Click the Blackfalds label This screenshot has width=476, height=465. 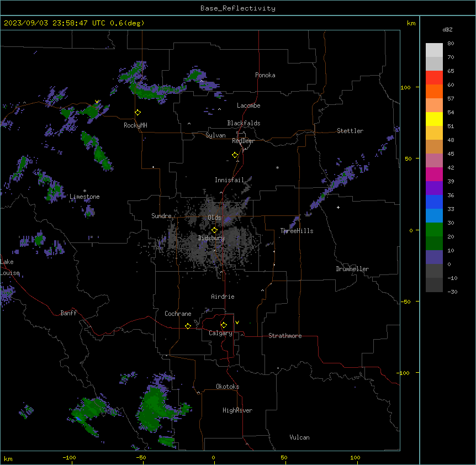[244, 123]
